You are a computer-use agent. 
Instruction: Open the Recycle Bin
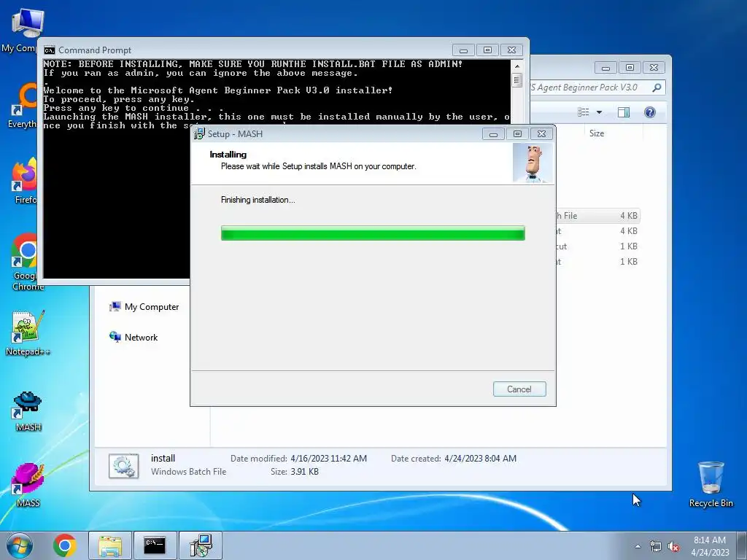(711, 484)
